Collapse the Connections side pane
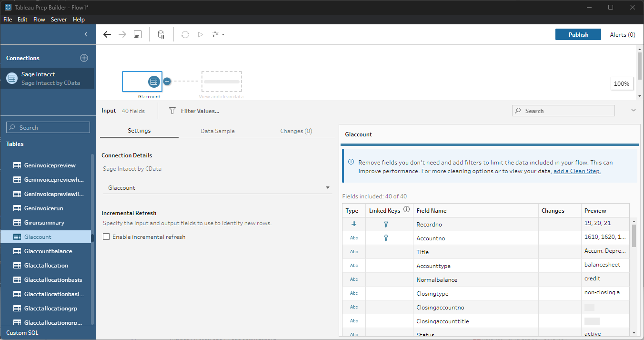This screenshot has width=644, height=340. point(86,34)
